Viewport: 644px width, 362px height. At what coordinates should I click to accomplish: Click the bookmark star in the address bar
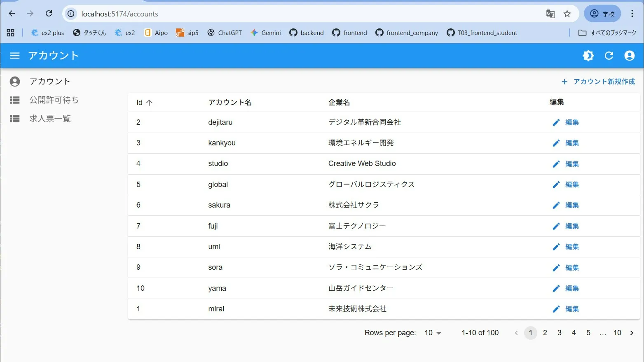coord(567,14)
